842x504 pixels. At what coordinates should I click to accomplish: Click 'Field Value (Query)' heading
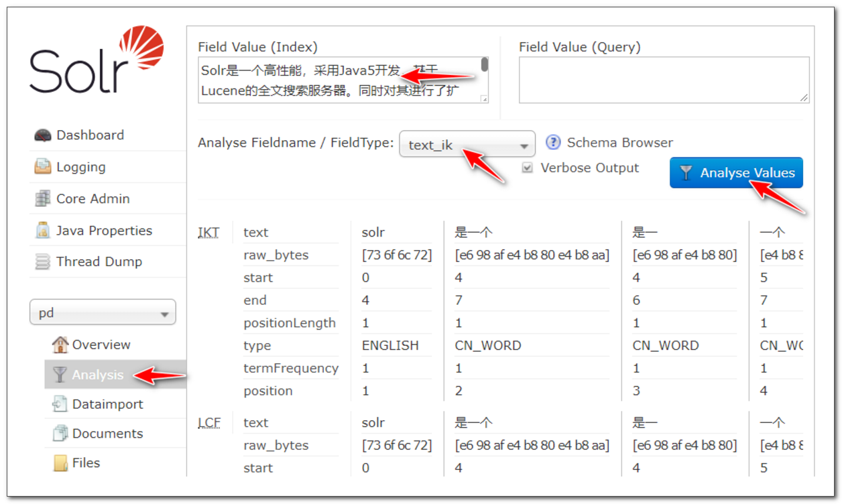tap(580, 47)
